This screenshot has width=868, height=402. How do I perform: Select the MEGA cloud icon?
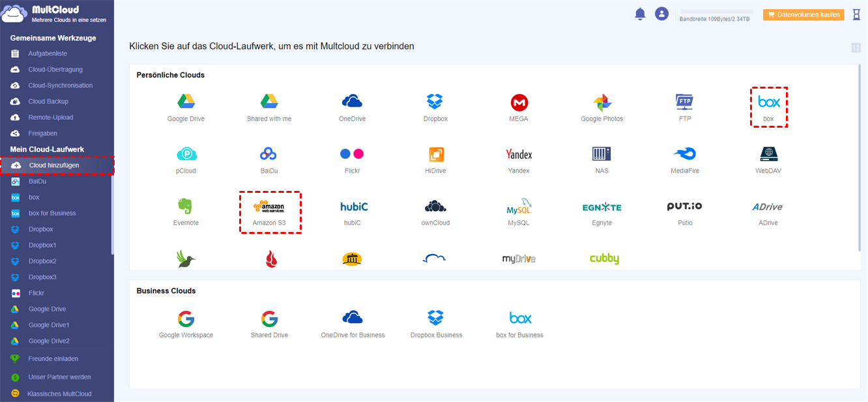[519, 108]
